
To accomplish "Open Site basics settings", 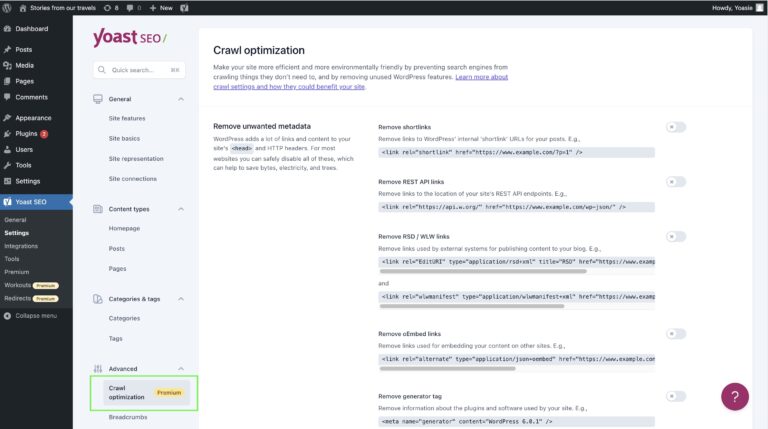I will tap(124, 139).
